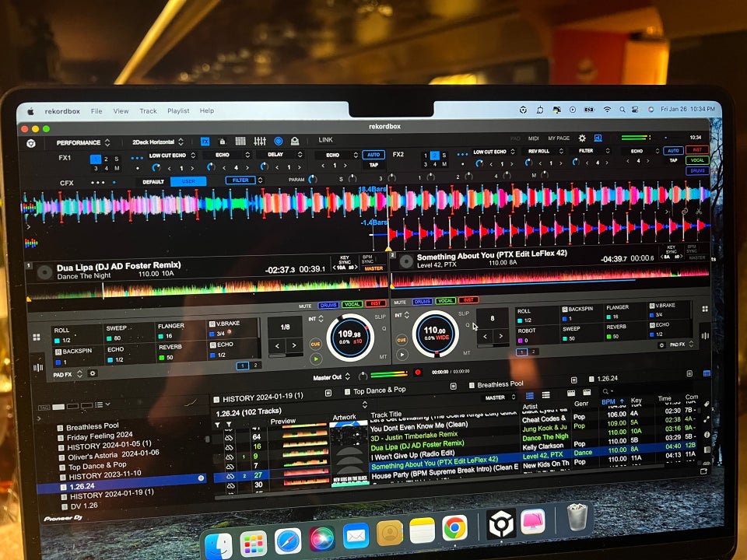Viewport: 747px width, 560px height.
Task: Toggle the CFX FILTER button
Action: (x=240, y=180)
